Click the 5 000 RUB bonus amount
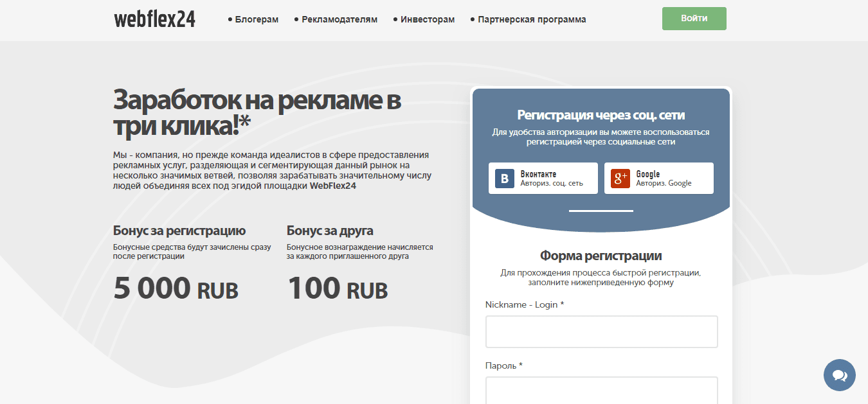Image resolution: width=868 pixels, height=404 pixels. pyautogui.click(x=176, y=288)
